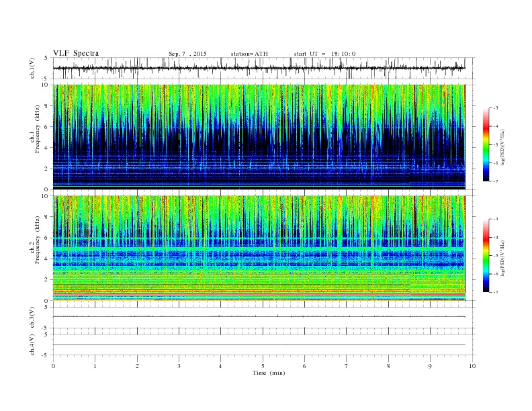Click the "ch.1 Frequency (kHz)" axis label
This screenshot has width=532, height=411.
pos(35,129)
